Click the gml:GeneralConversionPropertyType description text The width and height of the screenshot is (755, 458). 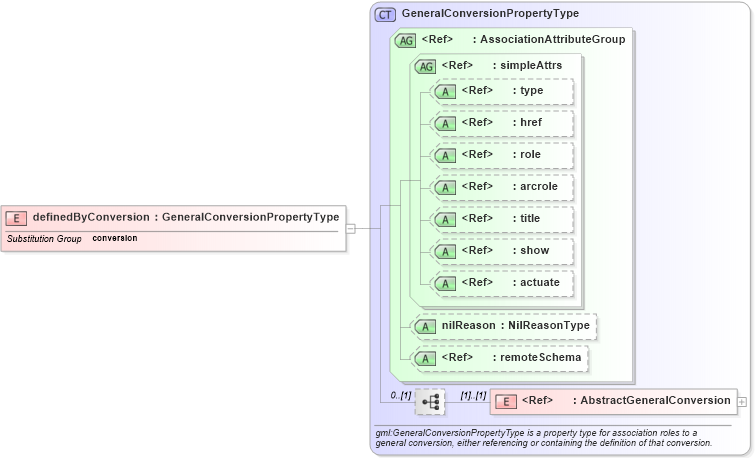544,438
